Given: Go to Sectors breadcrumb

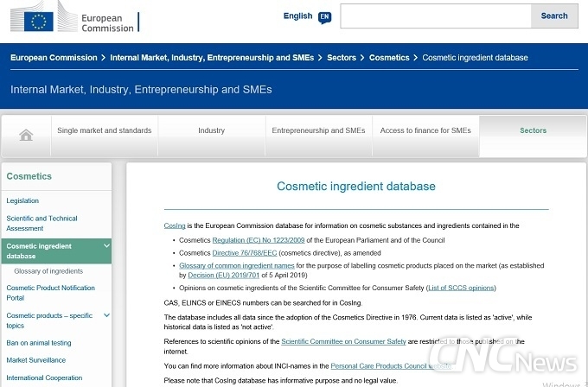Looking at the screenshot, I should 342,58.
